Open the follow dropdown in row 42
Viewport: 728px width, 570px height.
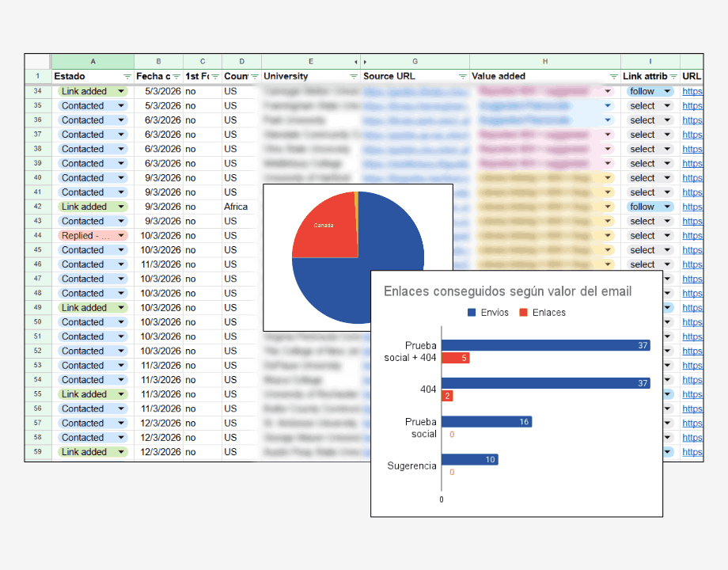point(666,207)
